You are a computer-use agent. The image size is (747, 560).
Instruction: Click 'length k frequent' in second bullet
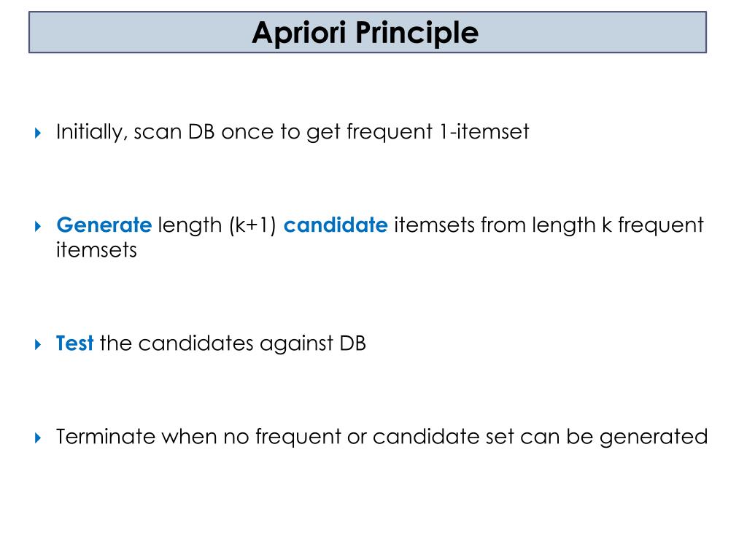pos(618,226)
